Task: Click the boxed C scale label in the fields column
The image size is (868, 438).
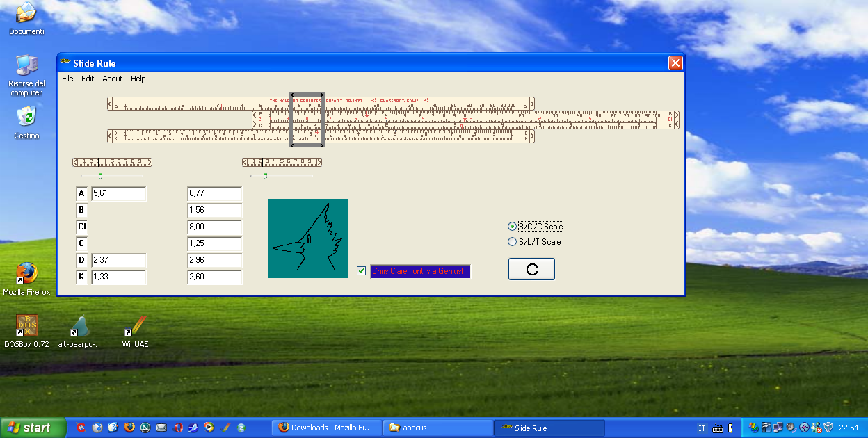Action: (x=81, y=243)
